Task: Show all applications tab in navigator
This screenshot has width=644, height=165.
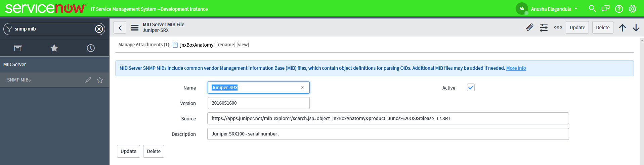Action: coord(18,48)
